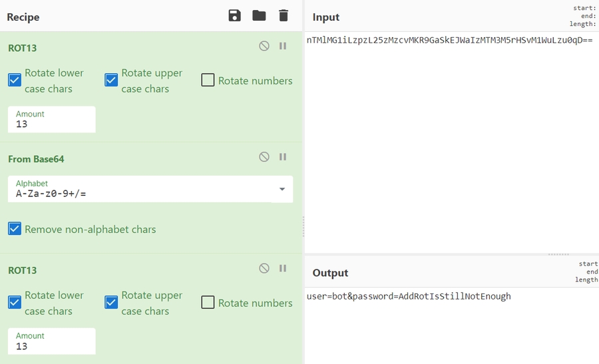Save the current recipe
This screenshot has height=364, width=599.
point(234,16)
